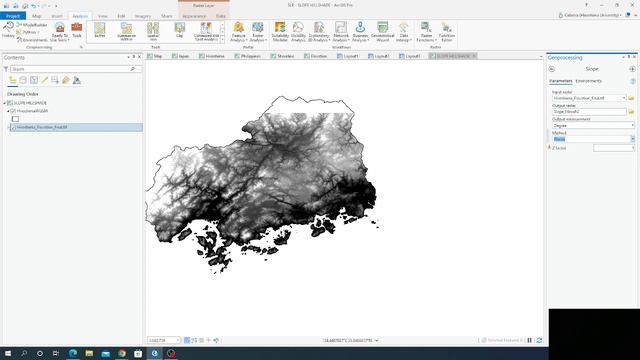
Task: Switch to the View ribbon tab
Action: tap(103, 16)
